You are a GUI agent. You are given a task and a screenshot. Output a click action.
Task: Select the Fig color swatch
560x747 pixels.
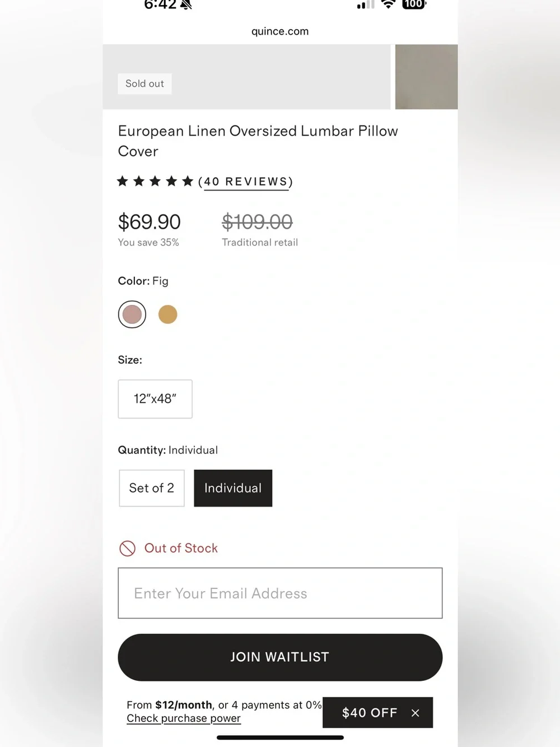click(132, 314)
